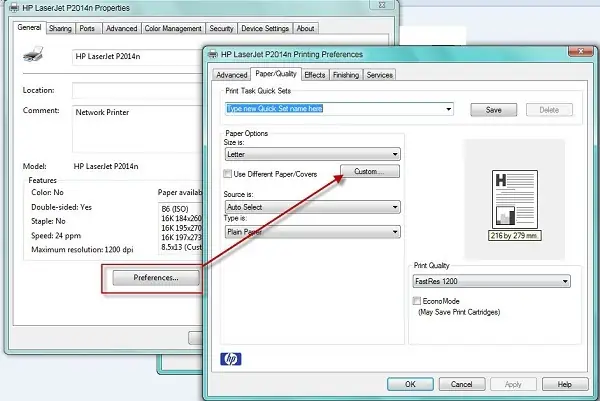Click the Location input field
600x401 pixels.
[137, 91]
